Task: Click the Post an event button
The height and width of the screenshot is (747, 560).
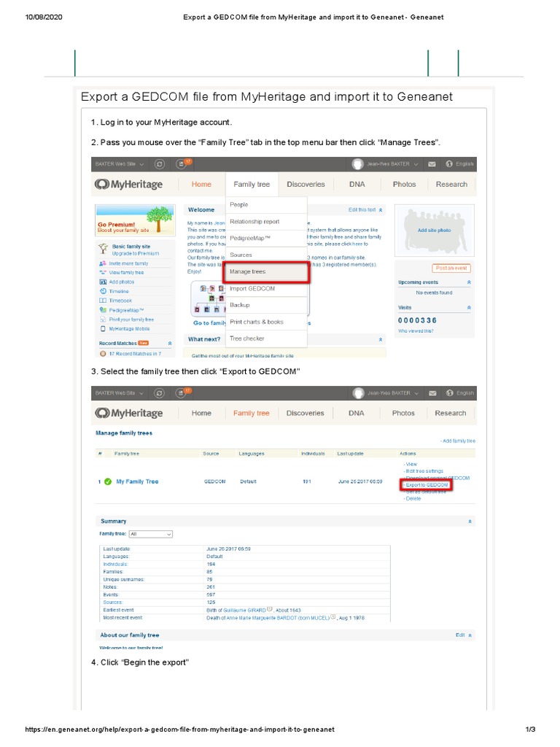Action: click(451, 268)
